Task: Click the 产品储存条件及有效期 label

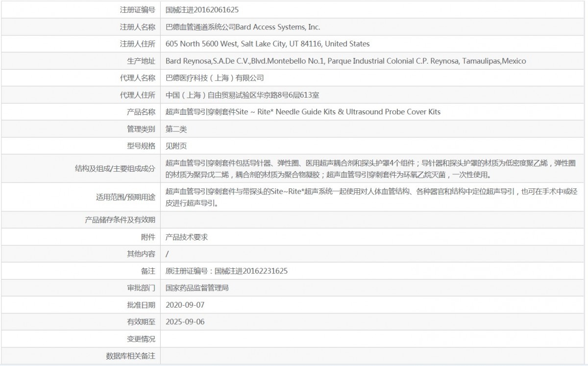Action: tap(120, 220)
